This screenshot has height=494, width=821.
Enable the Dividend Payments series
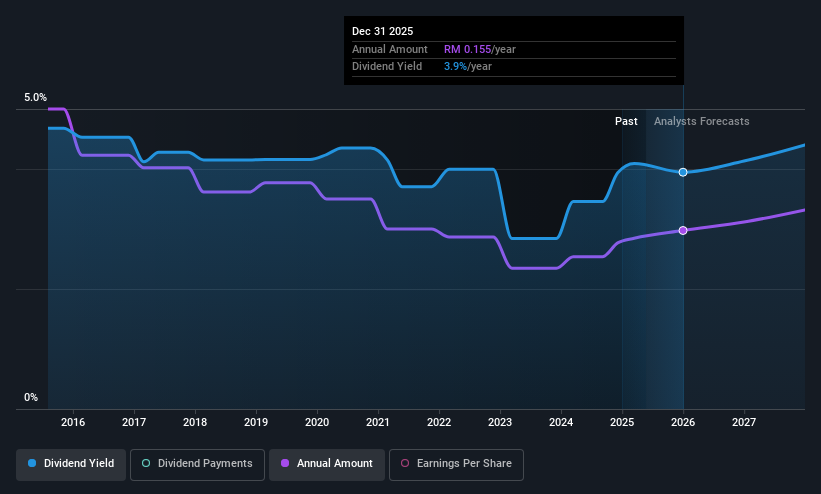pyautogui.click(x=197, y=464)
